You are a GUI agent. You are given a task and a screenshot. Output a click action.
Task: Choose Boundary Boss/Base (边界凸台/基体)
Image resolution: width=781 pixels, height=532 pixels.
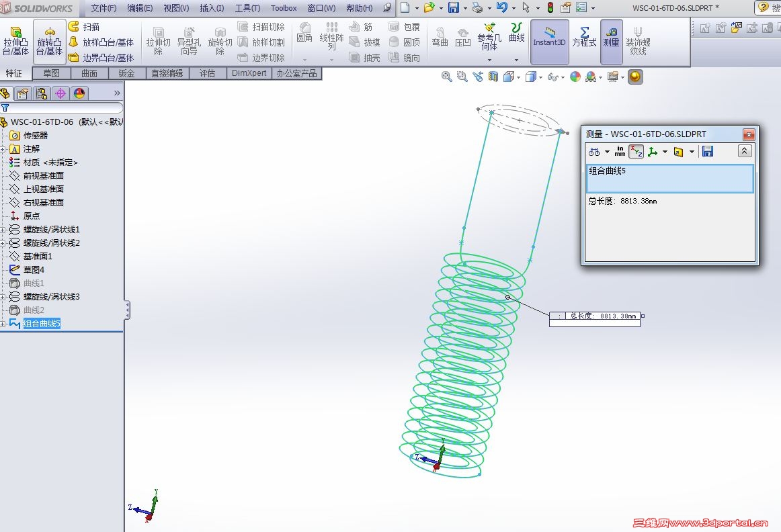(101, 58)
